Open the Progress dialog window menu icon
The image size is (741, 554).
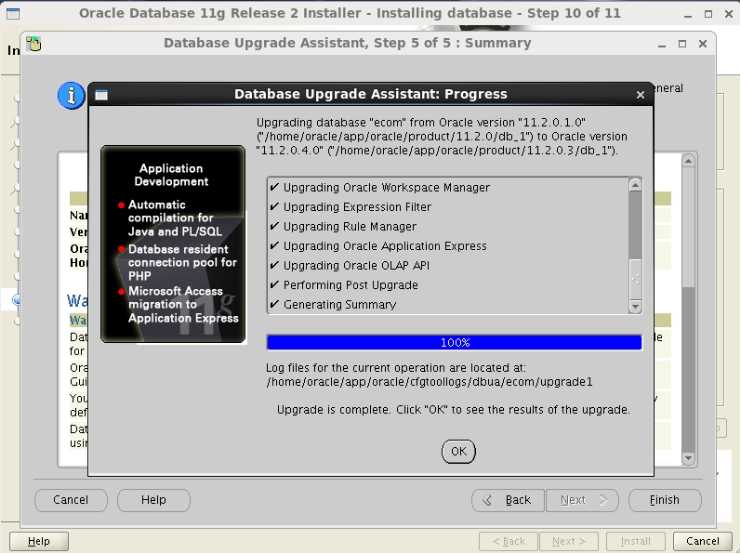click(101, 95)
